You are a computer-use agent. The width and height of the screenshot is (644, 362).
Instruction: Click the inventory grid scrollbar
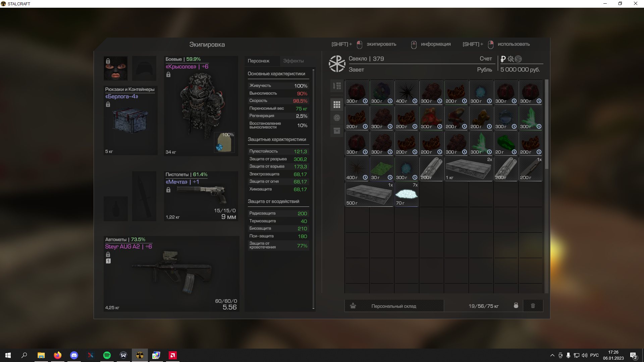point(546,124)
